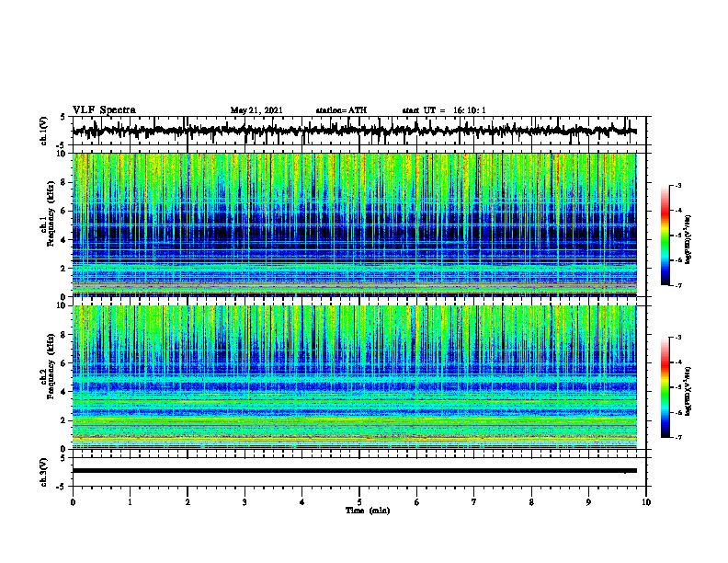Select the "start UT = 16:10:1" text
Viewport: 728px width, 563px height.
tap(444, 110)
